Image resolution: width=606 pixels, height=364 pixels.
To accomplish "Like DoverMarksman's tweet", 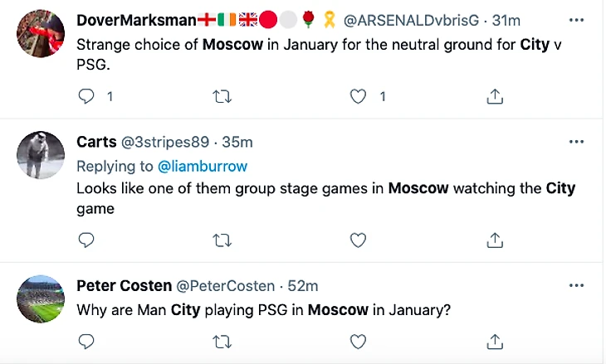I will coord(358,97).
